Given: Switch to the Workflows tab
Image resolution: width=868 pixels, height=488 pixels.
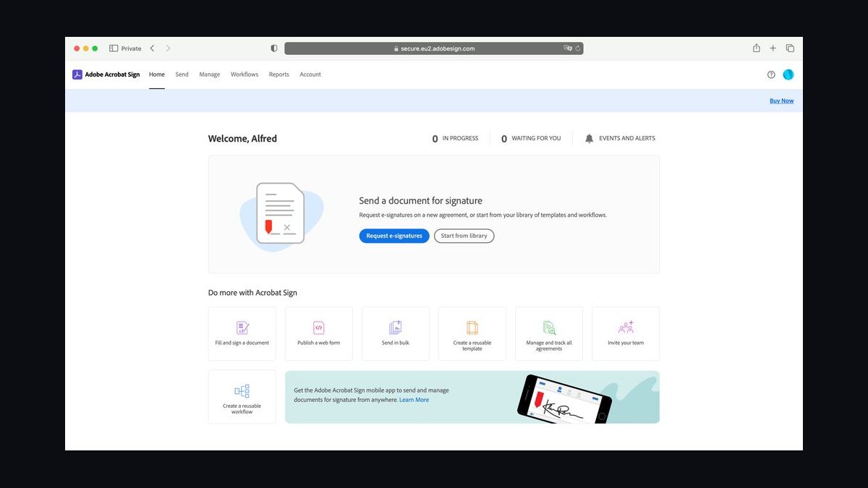Looking at the screenshot, I should [x=244, y=74].
